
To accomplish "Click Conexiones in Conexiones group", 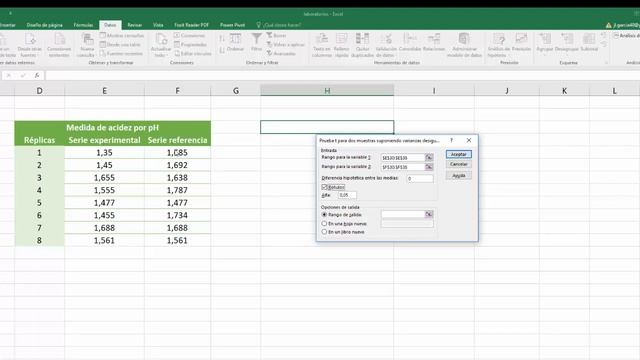I will (x=190, y=36).
